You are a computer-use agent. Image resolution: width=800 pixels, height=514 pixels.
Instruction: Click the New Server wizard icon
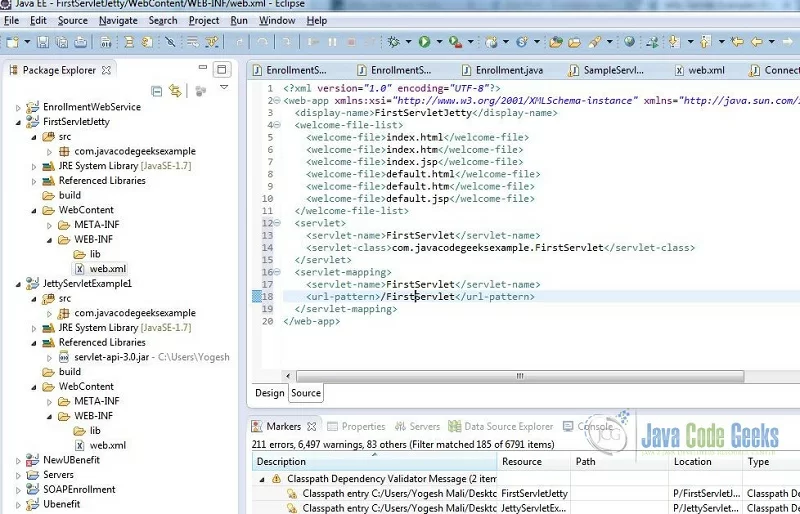[x=491, y=42]
